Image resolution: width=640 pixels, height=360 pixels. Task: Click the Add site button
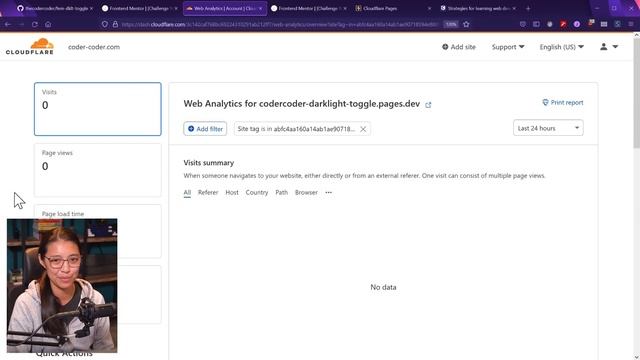pyautogui.click(x=459, y=47)
